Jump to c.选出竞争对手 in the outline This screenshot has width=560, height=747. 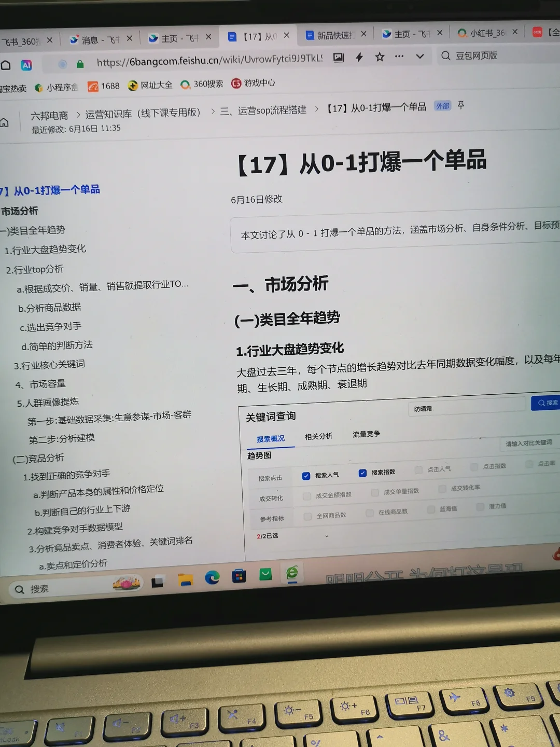coord(51,327)
